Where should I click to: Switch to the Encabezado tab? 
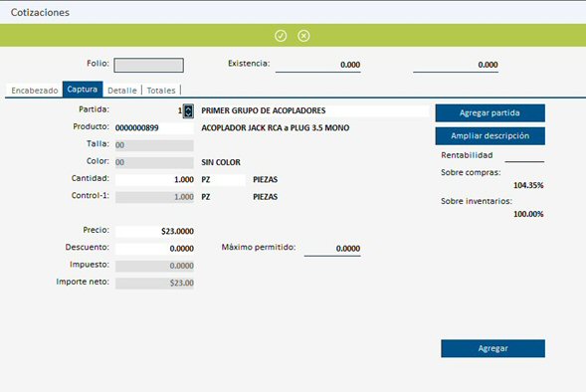[35, 91]
